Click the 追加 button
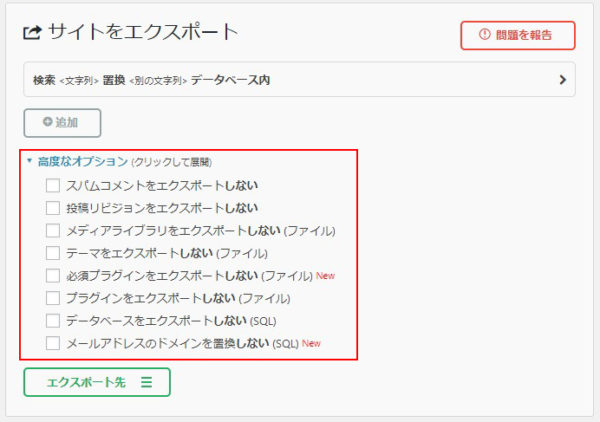 (62, 123)
